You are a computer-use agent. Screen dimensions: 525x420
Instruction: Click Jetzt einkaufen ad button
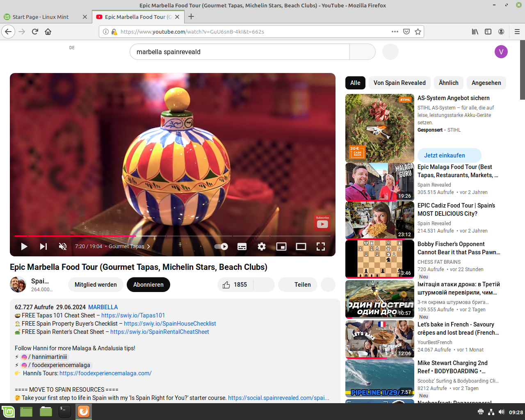450,155
